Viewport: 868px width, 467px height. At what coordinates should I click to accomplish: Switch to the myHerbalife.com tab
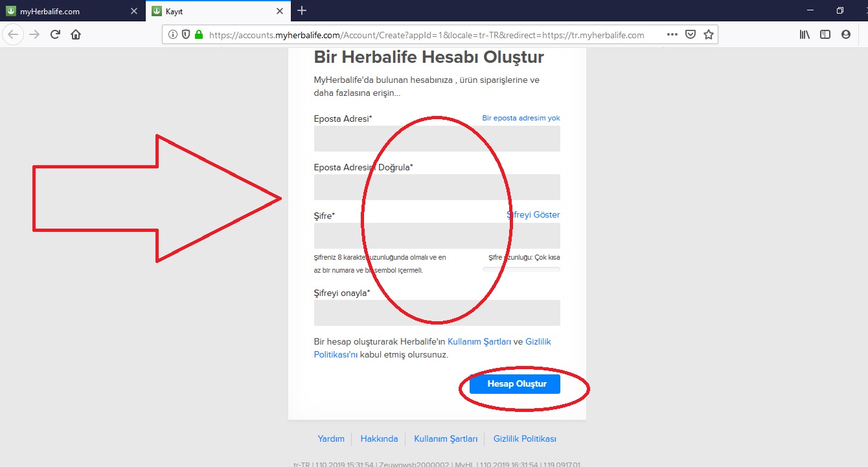(71, 11)
